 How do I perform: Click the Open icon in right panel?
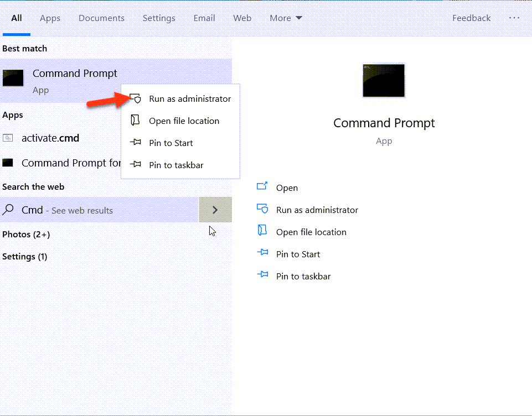point(262,187)
